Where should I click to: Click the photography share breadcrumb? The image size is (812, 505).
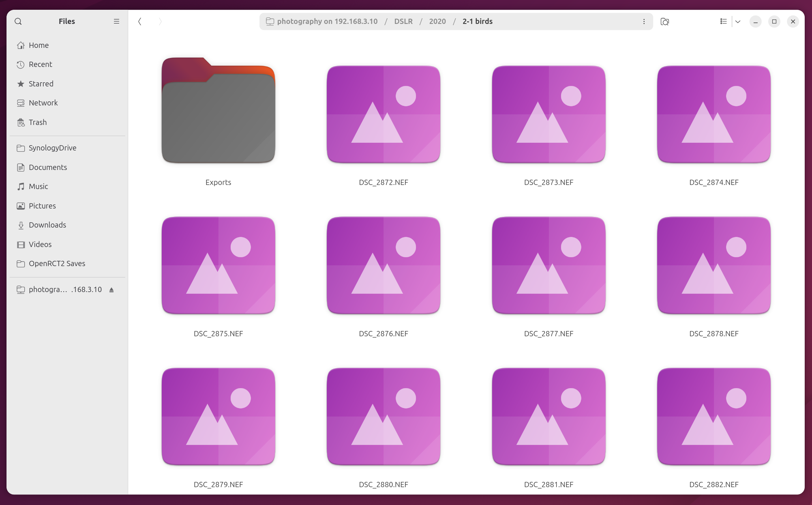[327, 21]
